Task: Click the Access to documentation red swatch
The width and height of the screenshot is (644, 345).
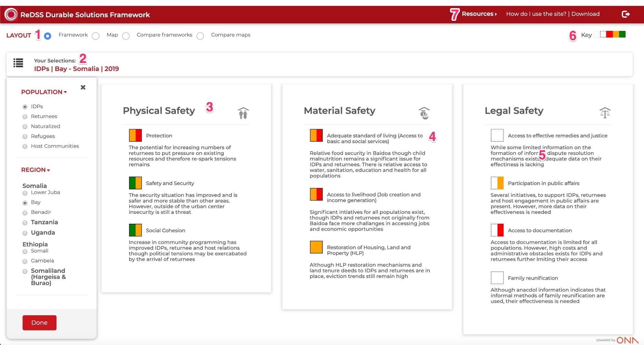Action: tap(497, 230)
